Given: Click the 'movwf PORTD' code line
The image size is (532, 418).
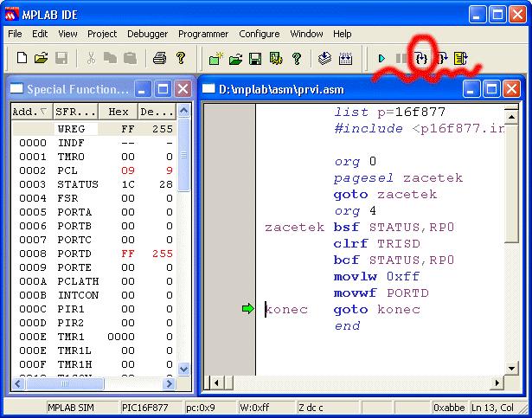Looking at the screenshot, I should [x=381, y=293].
